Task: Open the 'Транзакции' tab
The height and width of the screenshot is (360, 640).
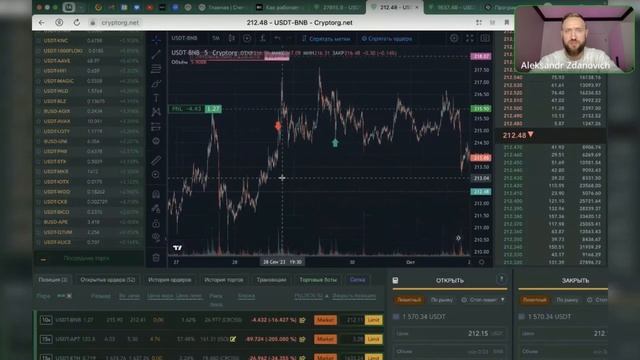Action: coord(271,280)
